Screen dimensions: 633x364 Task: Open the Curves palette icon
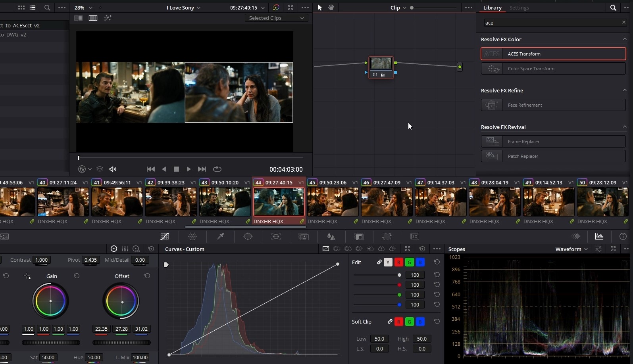tap(165, 236)
